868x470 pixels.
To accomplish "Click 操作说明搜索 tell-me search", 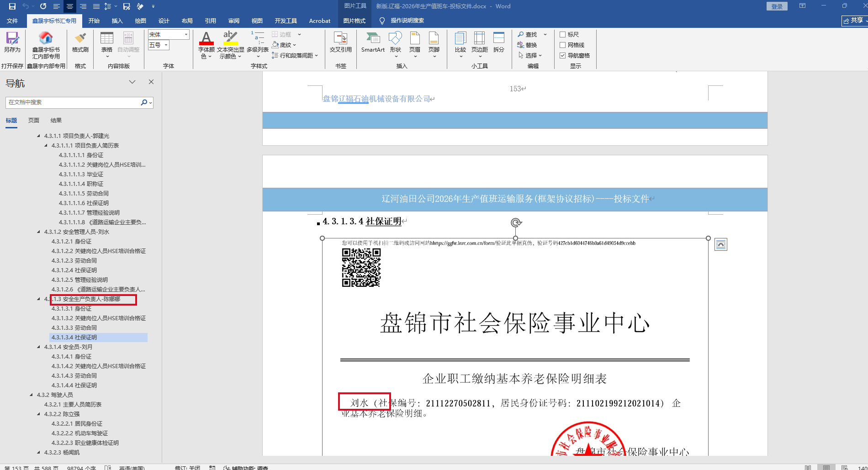I will click(402, 21).
